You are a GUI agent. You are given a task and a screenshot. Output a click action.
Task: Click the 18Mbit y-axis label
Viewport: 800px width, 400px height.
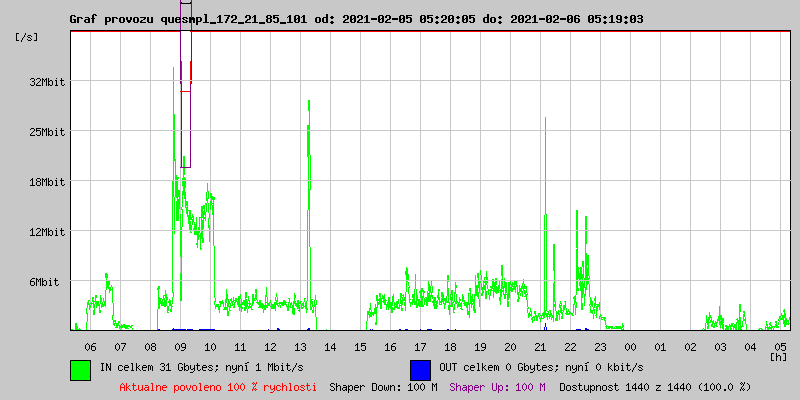click(47, 182)
